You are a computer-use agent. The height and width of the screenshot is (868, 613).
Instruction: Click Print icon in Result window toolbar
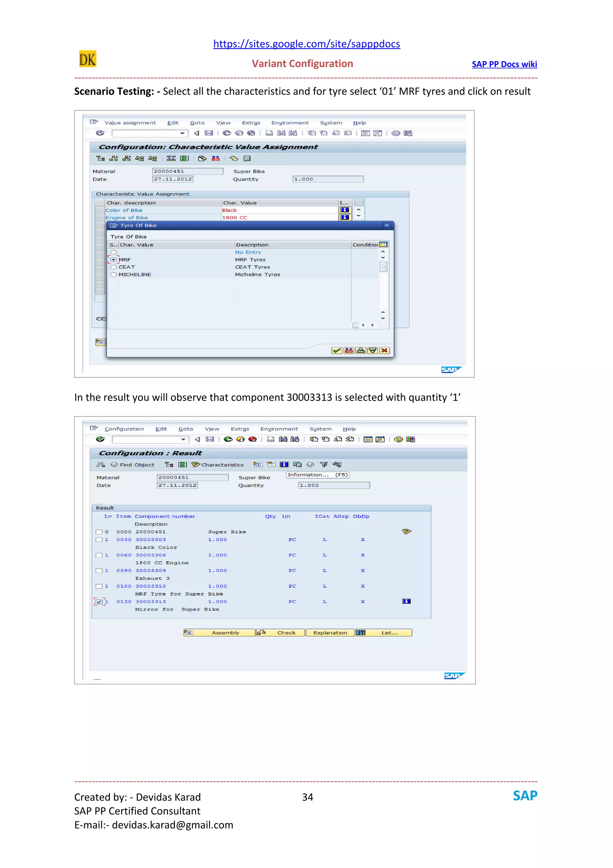[271, 439]
